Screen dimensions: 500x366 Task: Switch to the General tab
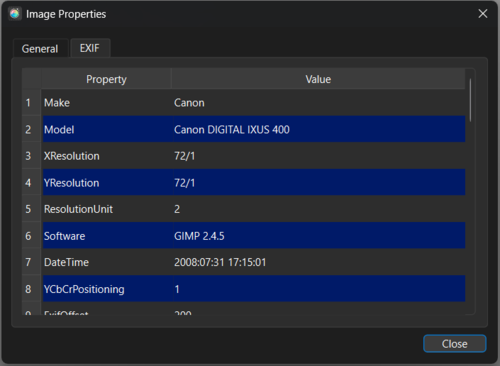click(40, 49)
